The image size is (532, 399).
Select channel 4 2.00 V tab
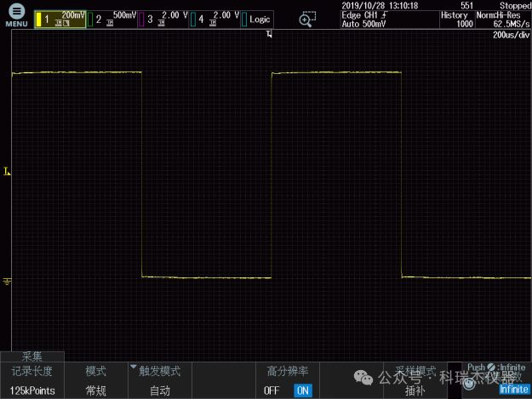[x=215, y=20]
